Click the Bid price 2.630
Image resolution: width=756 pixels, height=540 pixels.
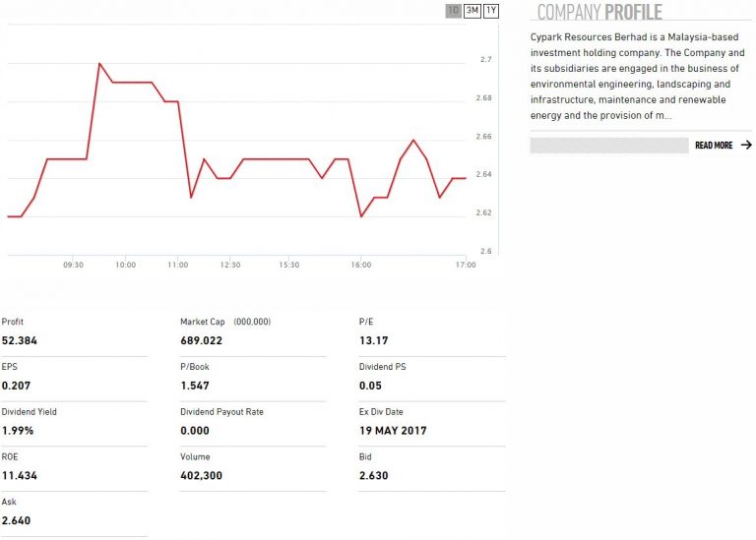click(374, 476)
